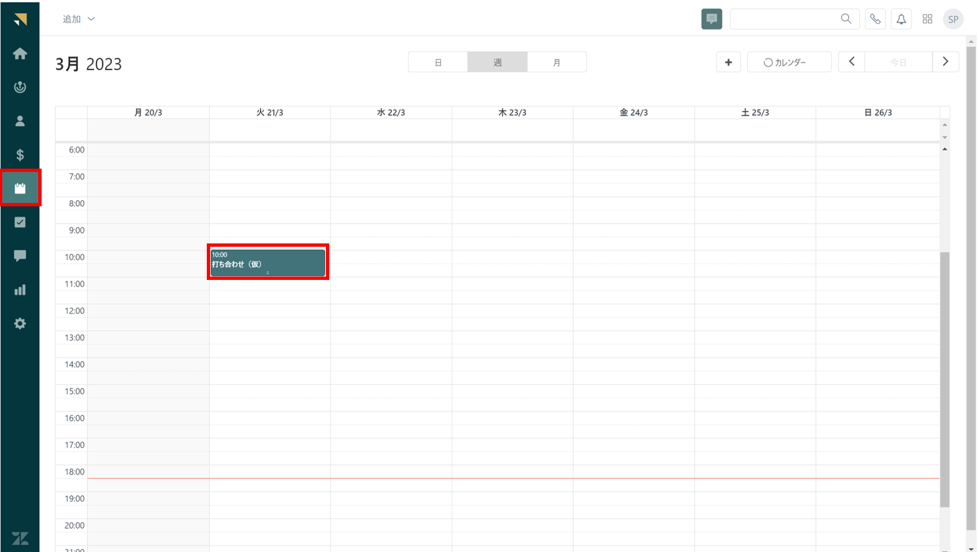Switch to 日 day view
The image size is (980, 552).
(x=438, y=62)
